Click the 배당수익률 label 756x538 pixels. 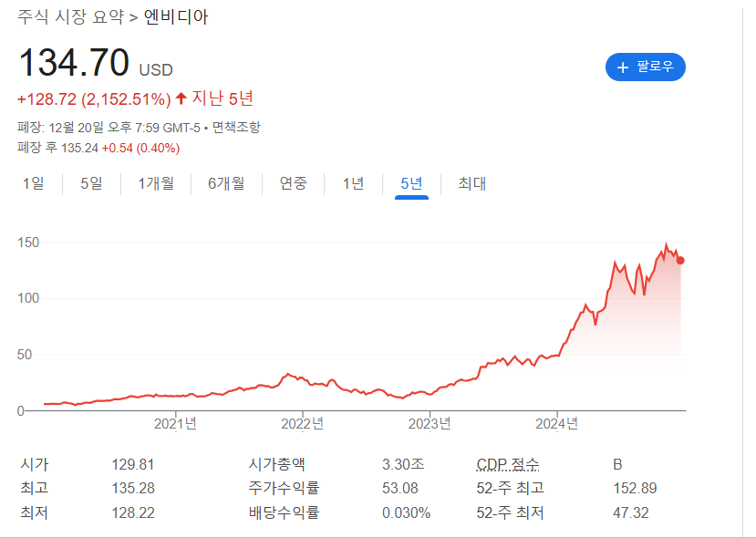(x=284, y=512)
